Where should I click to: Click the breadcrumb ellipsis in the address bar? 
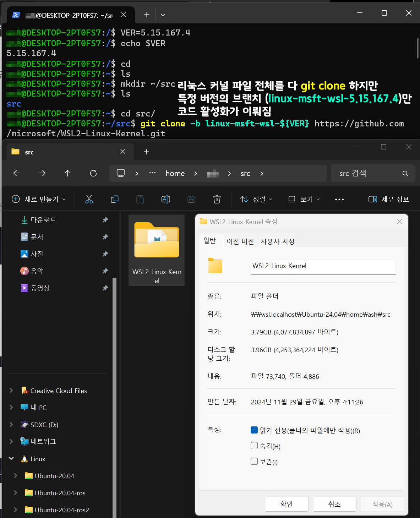pyautogui.click(x=153, y=173)
